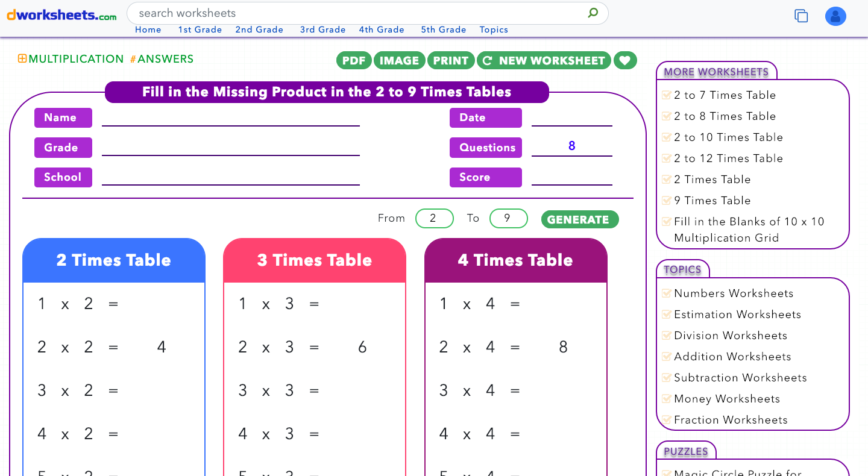
Task: Open the user profile avatar icon
Action: click(x=835, y=16)
